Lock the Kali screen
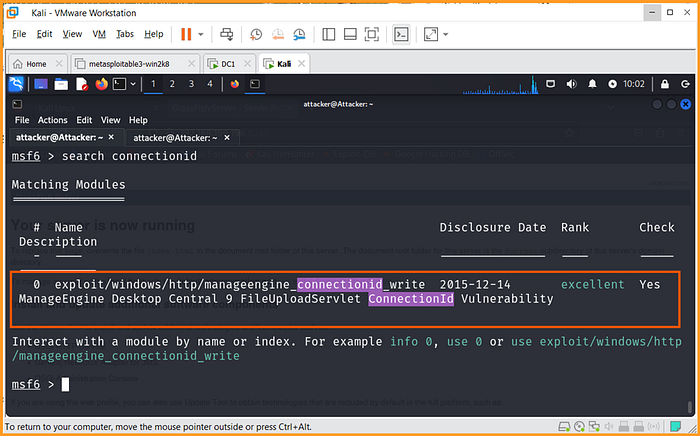The height and width of the screenshot is (436, 700). pyautogui.click(x=665, y=84)
